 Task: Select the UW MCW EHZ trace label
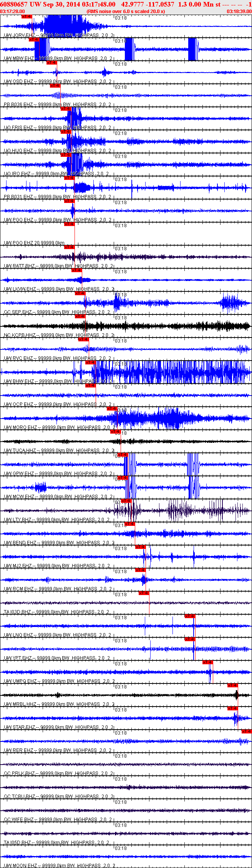point(58,497)
